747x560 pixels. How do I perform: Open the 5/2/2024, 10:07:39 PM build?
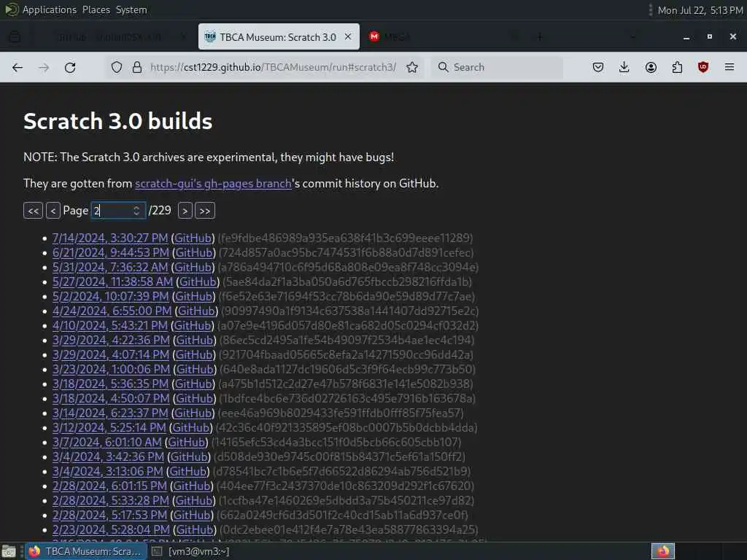coord(111,296)
